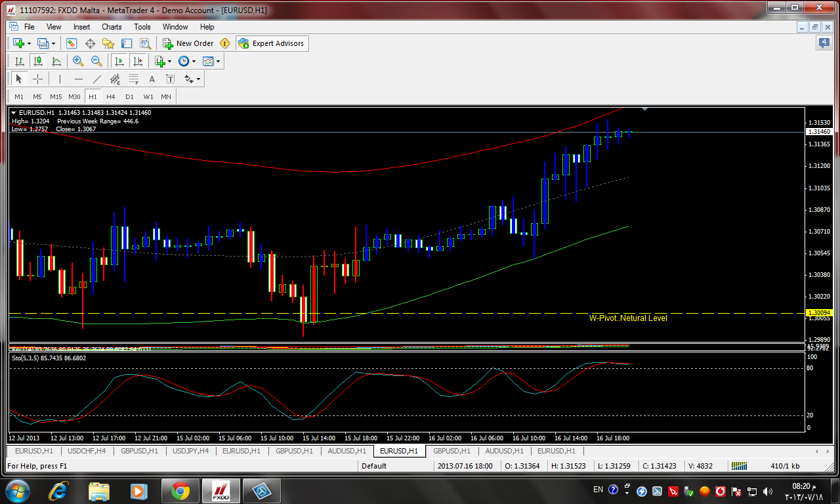Expand the Templates dropdown arrow
840x504 pixels.
click(219, 61)
